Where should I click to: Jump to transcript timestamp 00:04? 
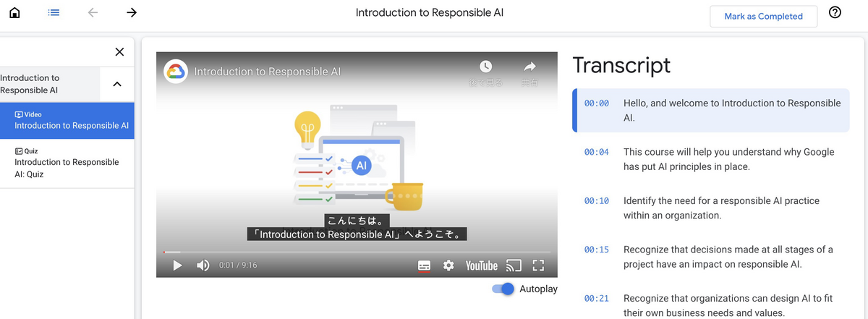click(597, 152)
